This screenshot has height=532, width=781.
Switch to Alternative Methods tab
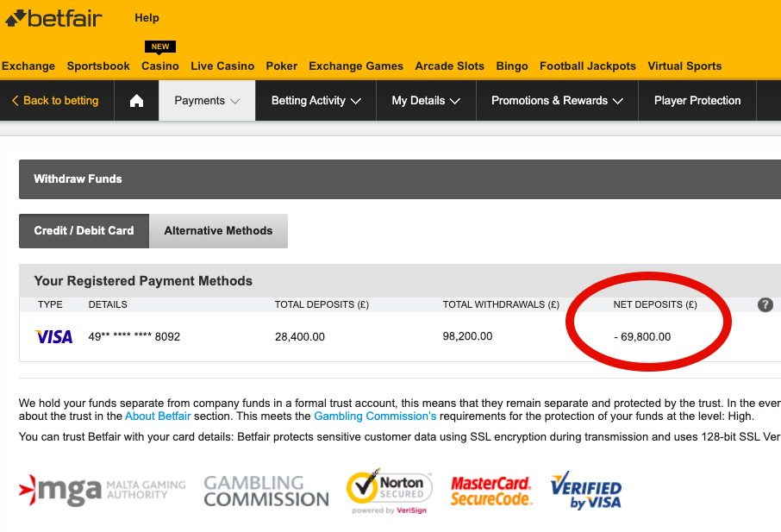[x=219, y=230]
